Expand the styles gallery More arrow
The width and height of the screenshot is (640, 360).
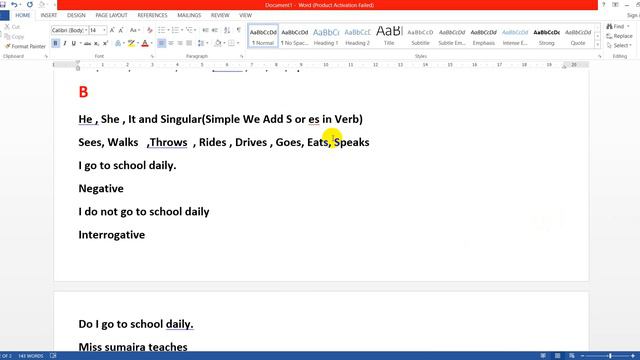click(598, 45)
